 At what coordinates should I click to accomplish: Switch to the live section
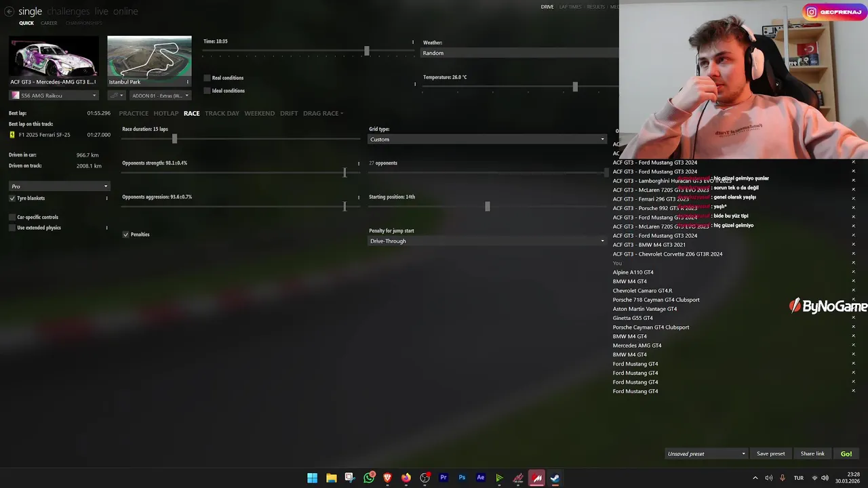102,12
